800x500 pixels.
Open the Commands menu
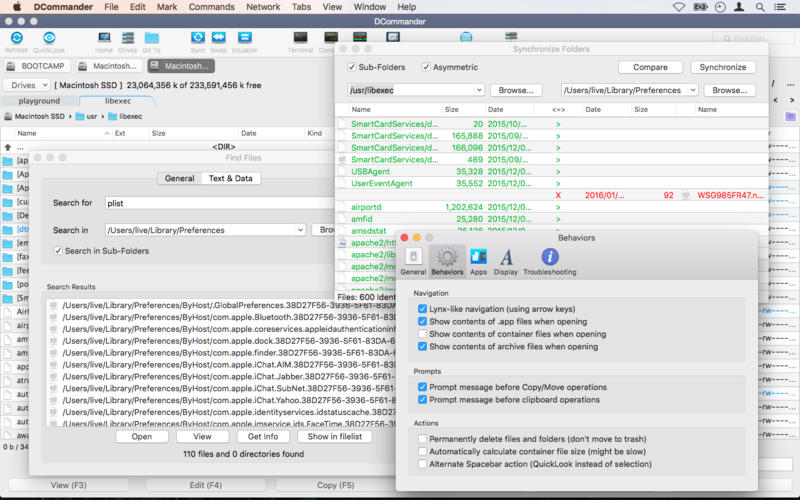pyautogui.click(x=211, y=7)
